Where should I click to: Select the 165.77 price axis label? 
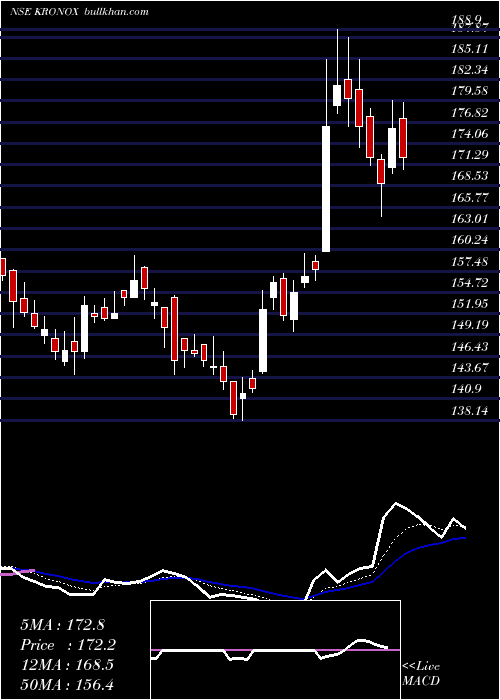(x=470, y=197)
